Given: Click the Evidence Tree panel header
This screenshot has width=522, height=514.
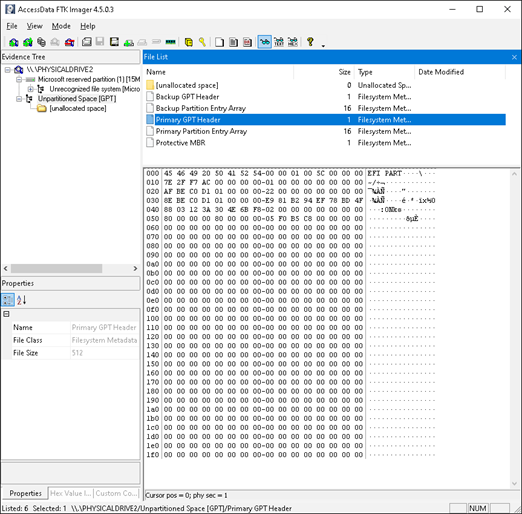Looking at the screenshot, I should (70, 57).
